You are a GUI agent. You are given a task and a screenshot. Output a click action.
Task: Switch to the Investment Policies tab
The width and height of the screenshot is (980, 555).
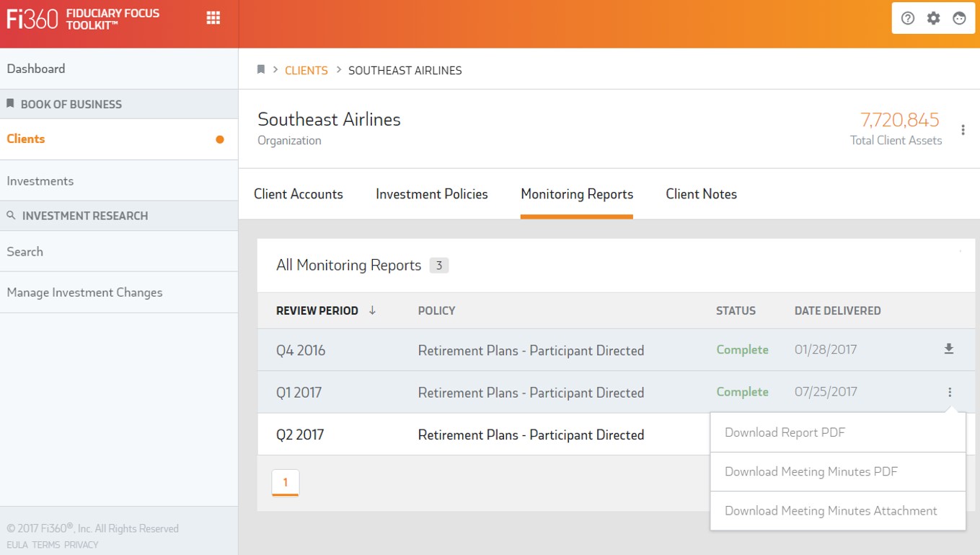[432, 194]
